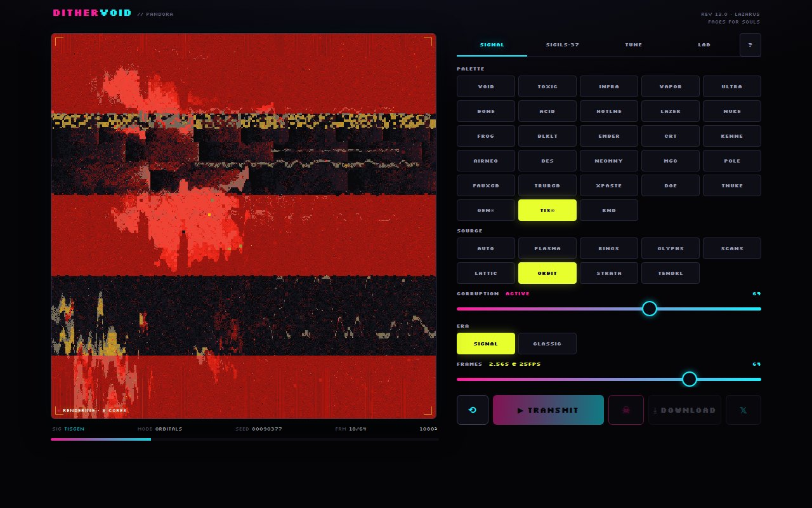Click the Download button
812x508 pixels.
(x=684, y=410)
